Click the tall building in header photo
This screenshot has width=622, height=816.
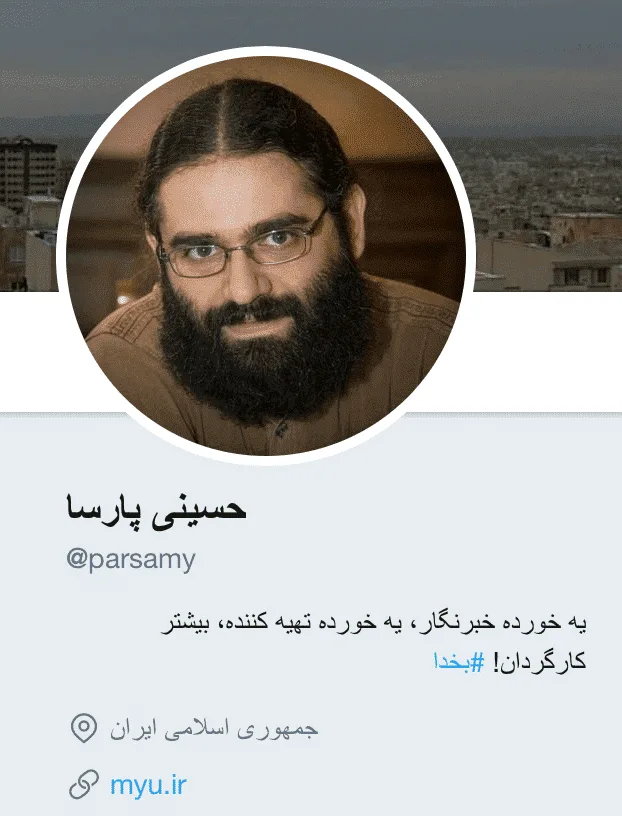click(27, 174)
